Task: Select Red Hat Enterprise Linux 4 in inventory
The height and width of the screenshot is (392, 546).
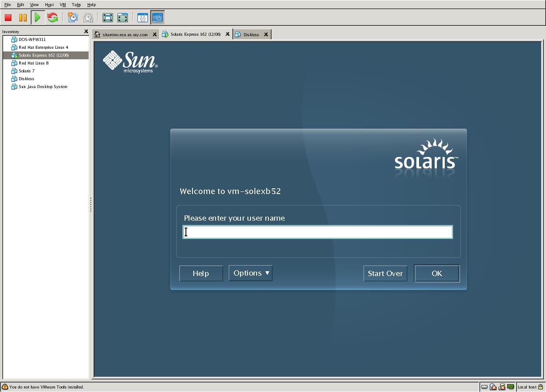Action: coord(46,48)
